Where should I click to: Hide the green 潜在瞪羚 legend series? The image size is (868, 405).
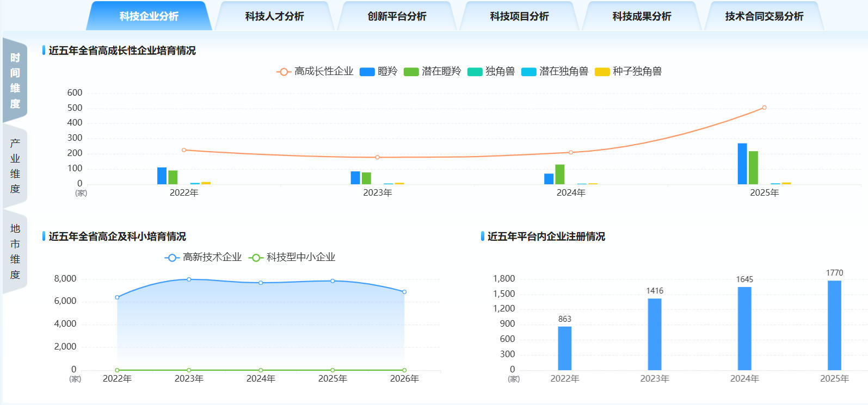point(432,72)
